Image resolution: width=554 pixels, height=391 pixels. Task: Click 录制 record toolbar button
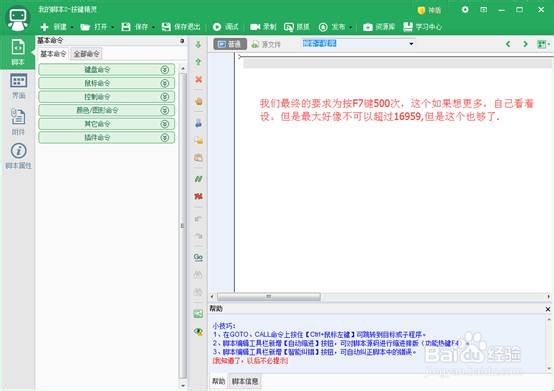coord(263,27)
